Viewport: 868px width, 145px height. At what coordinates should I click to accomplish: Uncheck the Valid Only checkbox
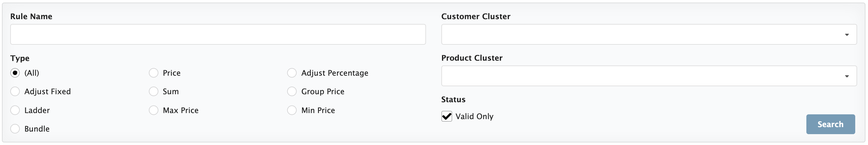447,116
